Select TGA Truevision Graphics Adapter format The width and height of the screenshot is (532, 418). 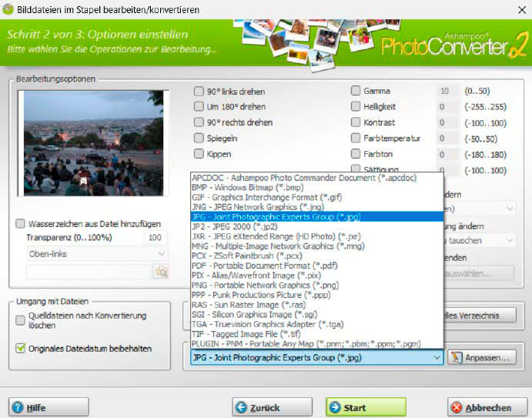click(317, 324)
